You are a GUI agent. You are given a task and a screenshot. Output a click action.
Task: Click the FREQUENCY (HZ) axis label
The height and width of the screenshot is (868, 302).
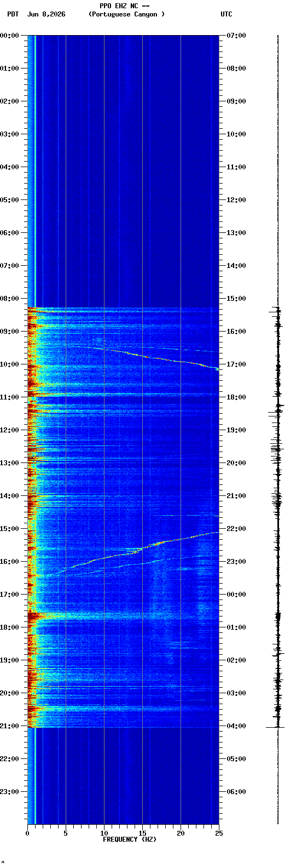click(130, 840)
